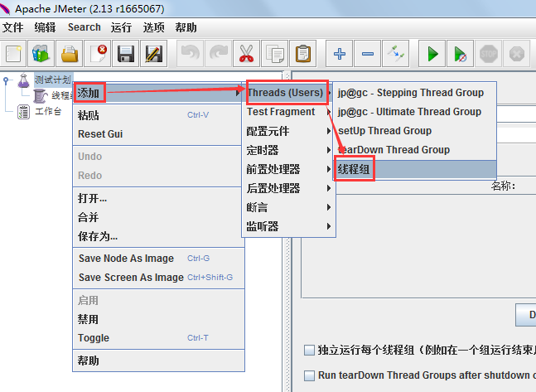This screenshot has width=536, height=392.
Task: Click the Undo arrow toolbar icon
Action: 190,54
